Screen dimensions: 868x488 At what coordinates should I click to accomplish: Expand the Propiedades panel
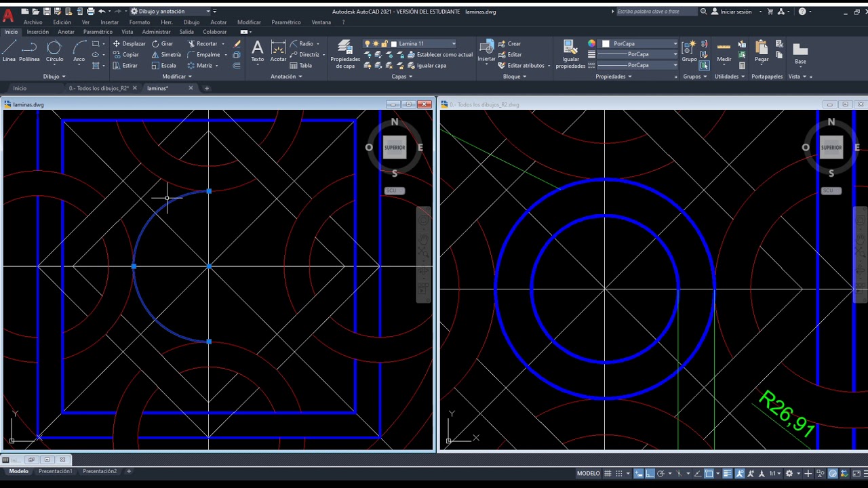(x=614, y=77)
